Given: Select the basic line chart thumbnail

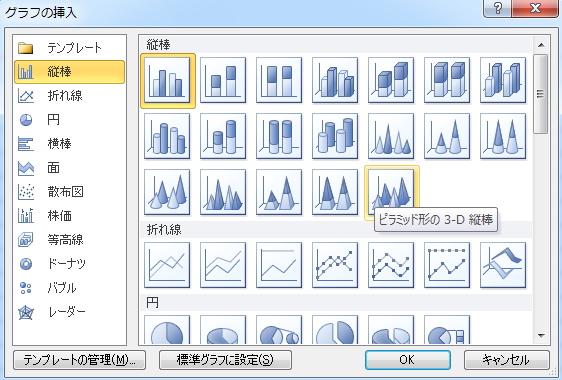Looking at the screenshot, I should (x=167, y=265).
